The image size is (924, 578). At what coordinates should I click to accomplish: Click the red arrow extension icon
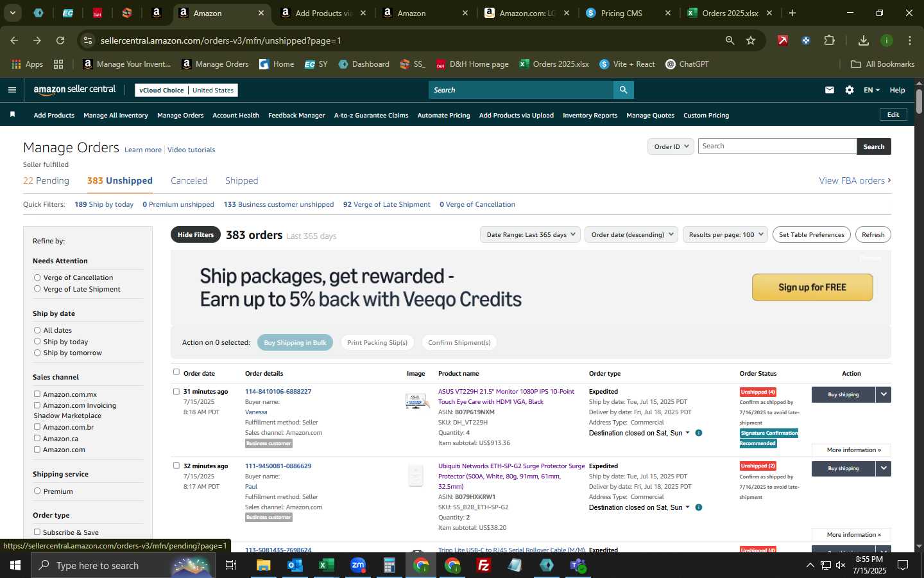click(x=783, y=40)
